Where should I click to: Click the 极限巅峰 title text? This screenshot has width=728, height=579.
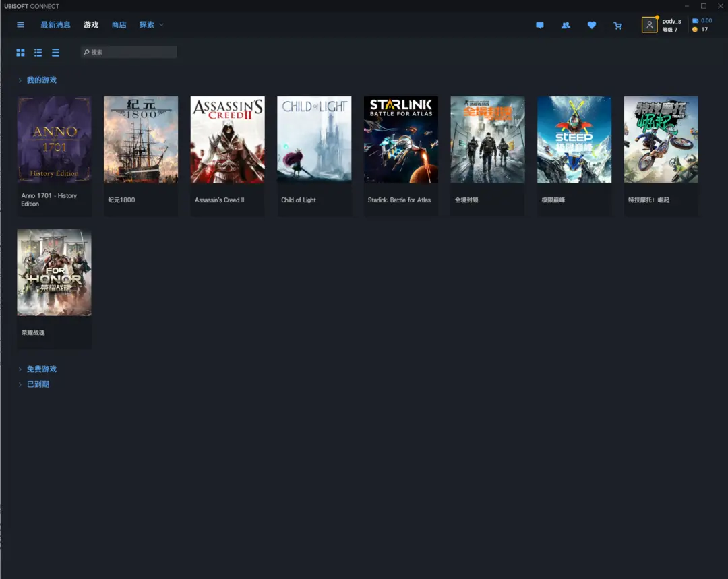pos(553,200)
